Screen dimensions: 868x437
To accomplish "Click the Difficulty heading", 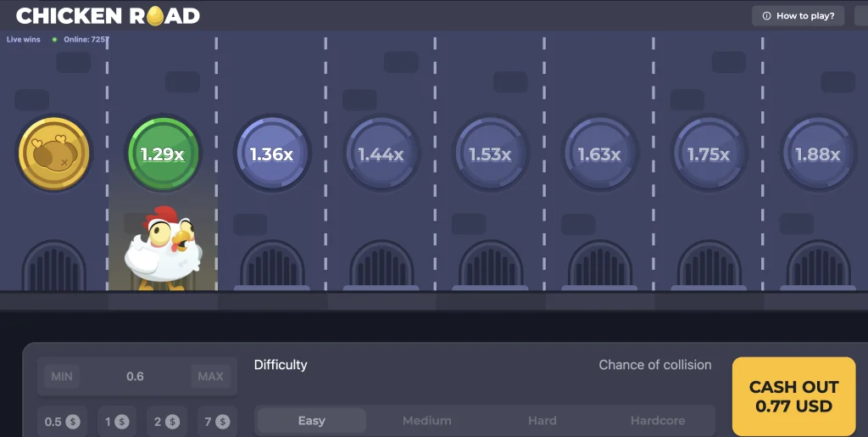I will click(281, 365).
